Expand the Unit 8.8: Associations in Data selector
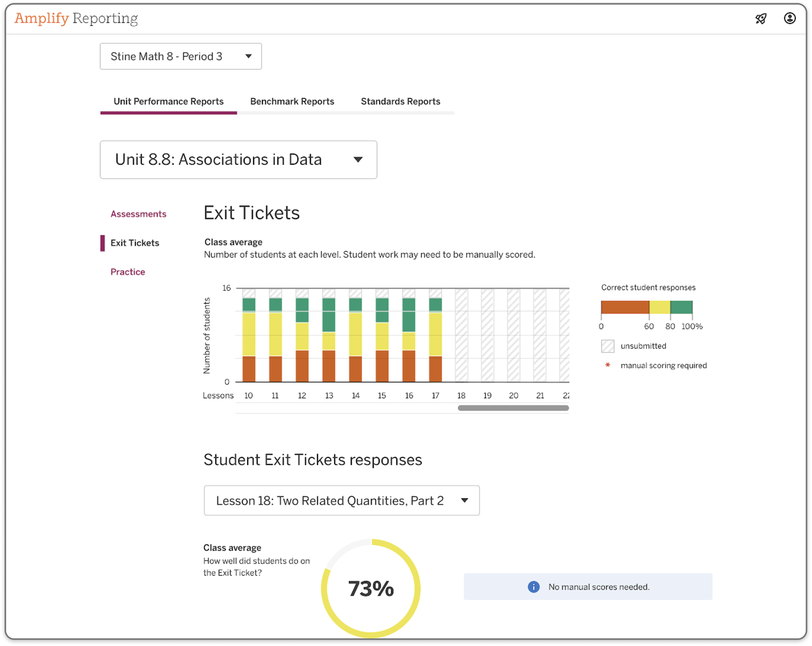Viewport: 812px width, 646px height. click(238, 160)
